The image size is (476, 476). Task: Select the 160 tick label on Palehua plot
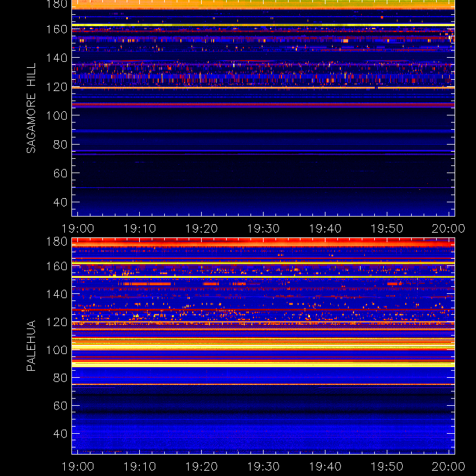[x=57, y=266]
